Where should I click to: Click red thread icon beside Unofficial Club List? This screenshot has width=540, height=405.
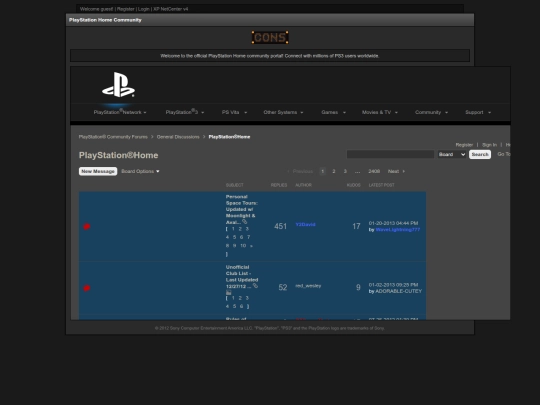point(87,288)
